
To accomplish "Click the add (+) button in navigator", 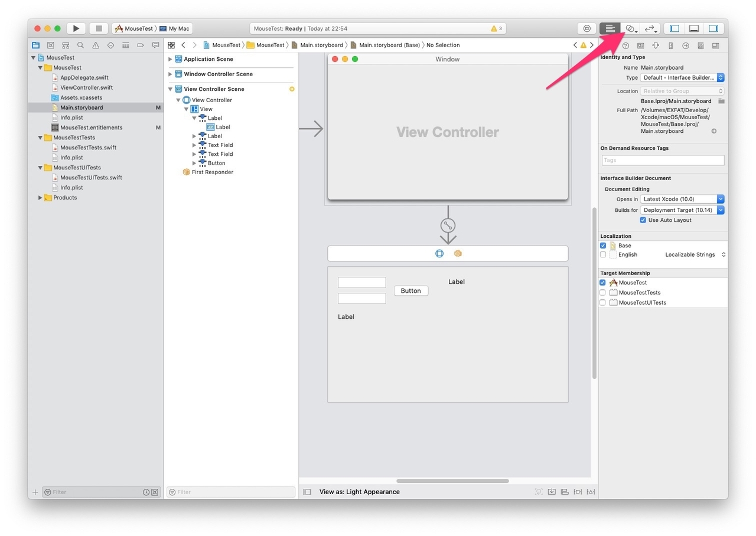I will tap(35, 492).
